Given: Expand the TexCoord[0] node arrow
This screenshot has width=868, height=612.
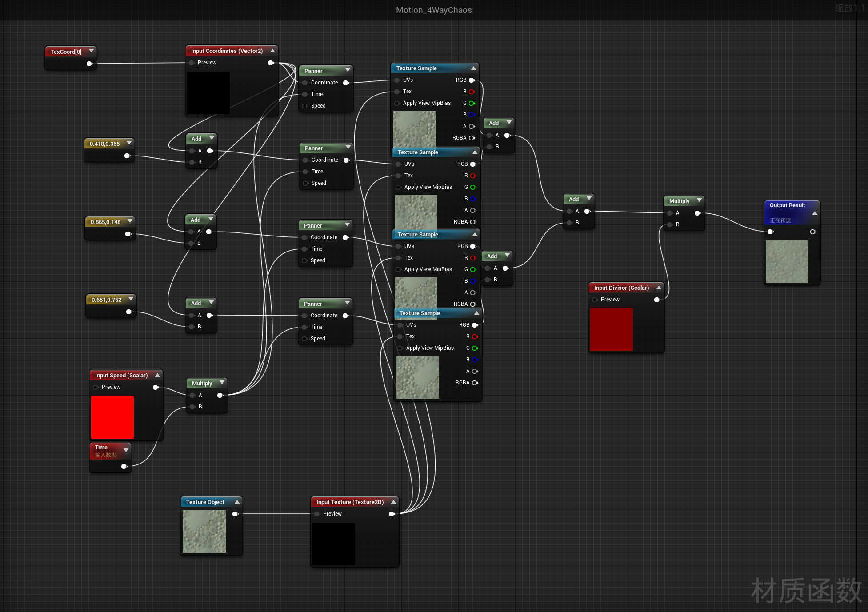Looking at the screenshot, I should [x=91, y=51].
